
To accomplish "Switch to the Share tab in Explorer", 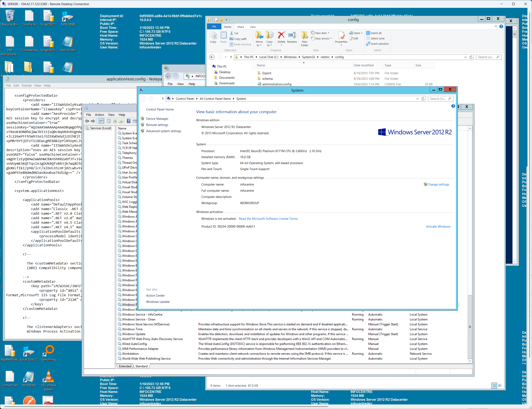I will coord(241,27).
